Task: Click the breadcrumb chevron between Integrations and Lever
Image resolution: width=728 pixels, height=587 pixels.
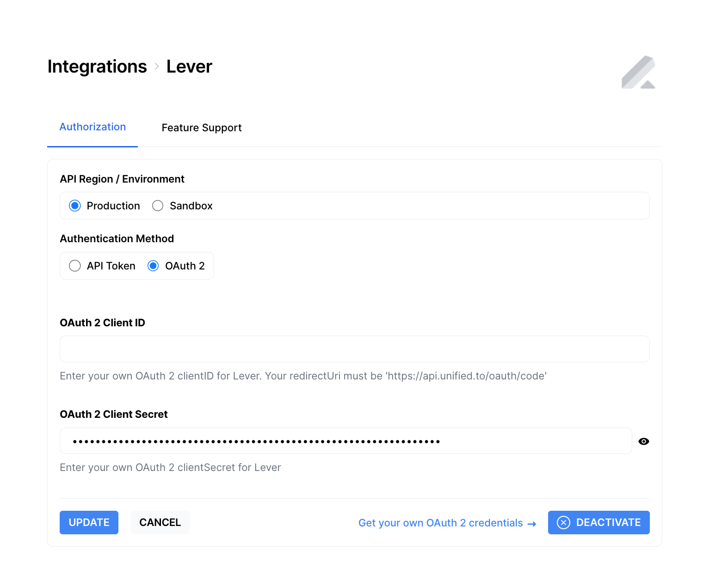Action: [156, 66]
